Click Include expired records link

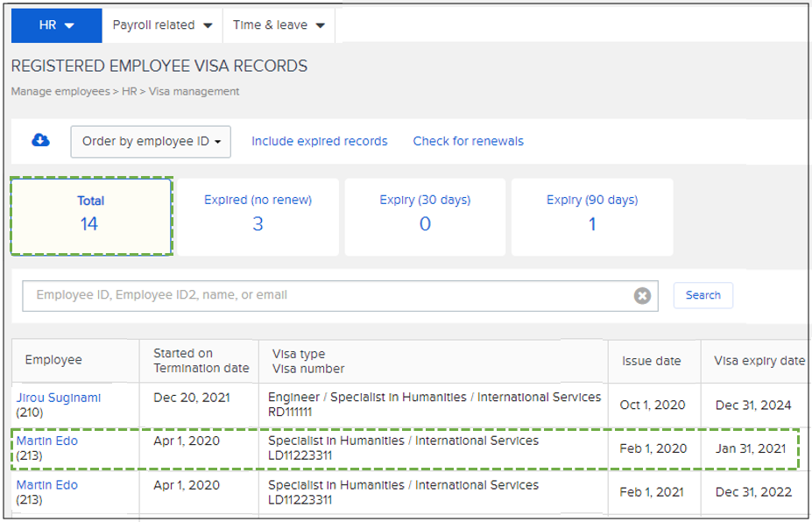[x=319, y=141]
